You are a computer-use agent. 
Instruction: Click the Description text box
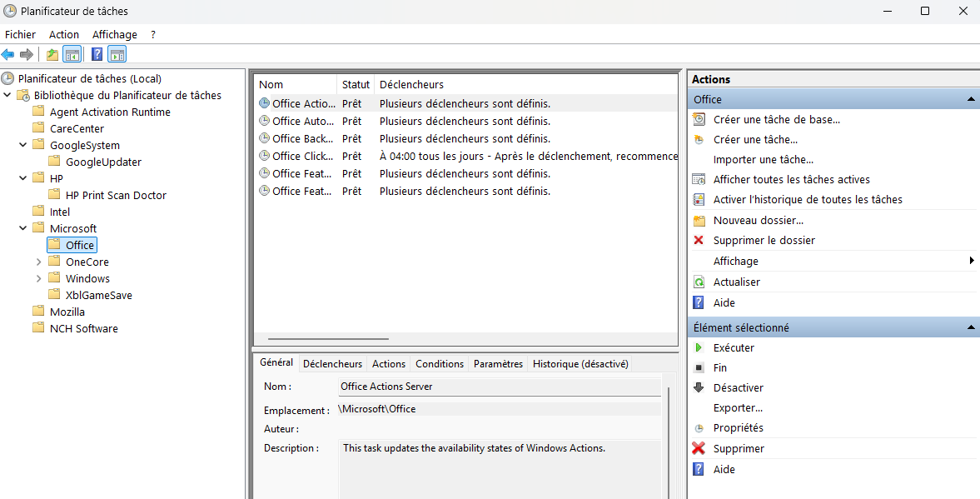click(x=500, y=470)
